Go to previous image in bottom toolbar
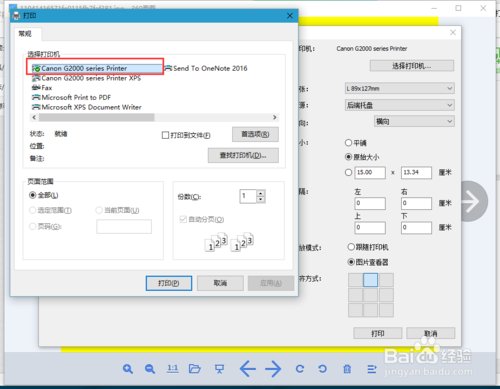This screenshot has height=389, width=500. coord(248,369)
